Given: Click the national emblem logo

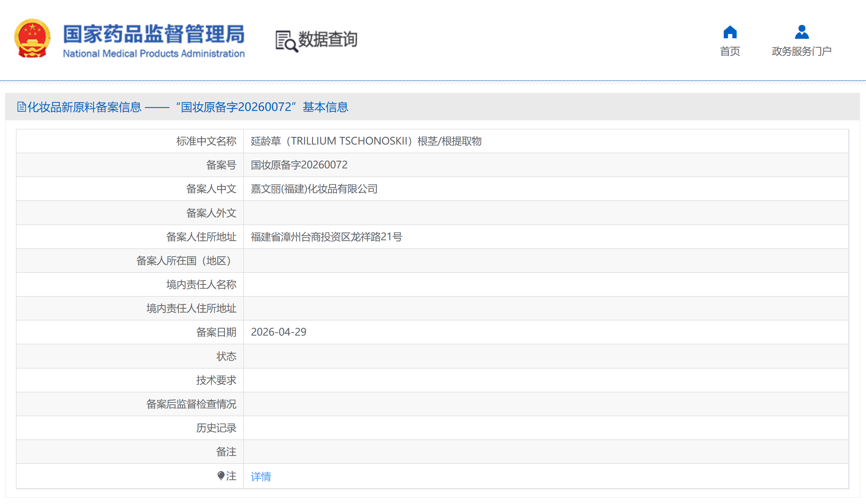Looking at the screenshot, I should coord(32,38).
